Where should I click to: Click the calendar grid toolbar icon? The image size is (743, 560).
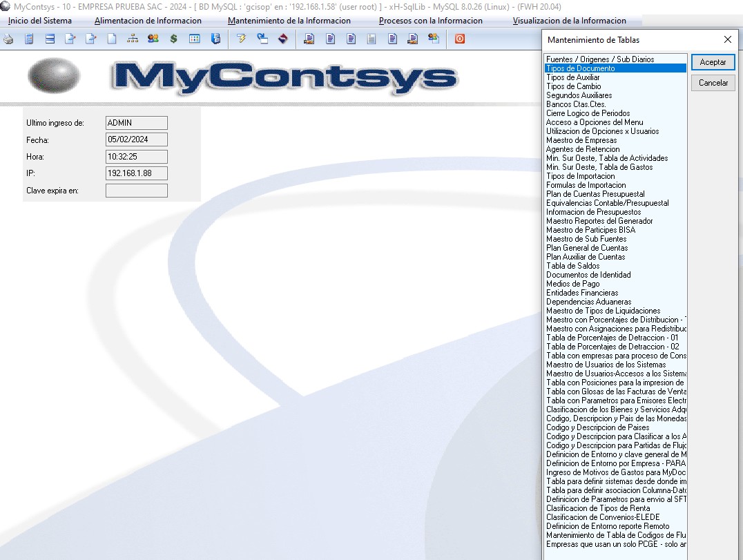(x=195, y=39)
